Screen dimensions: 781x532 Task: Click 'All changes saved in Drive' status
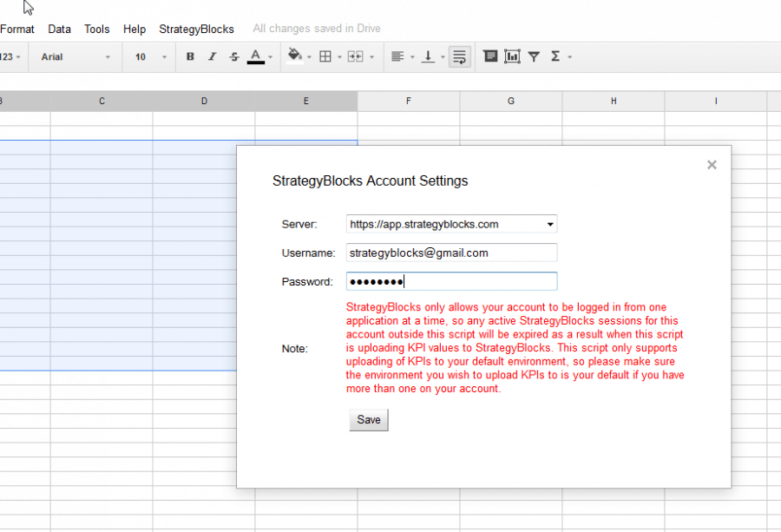tap(317, 29)
